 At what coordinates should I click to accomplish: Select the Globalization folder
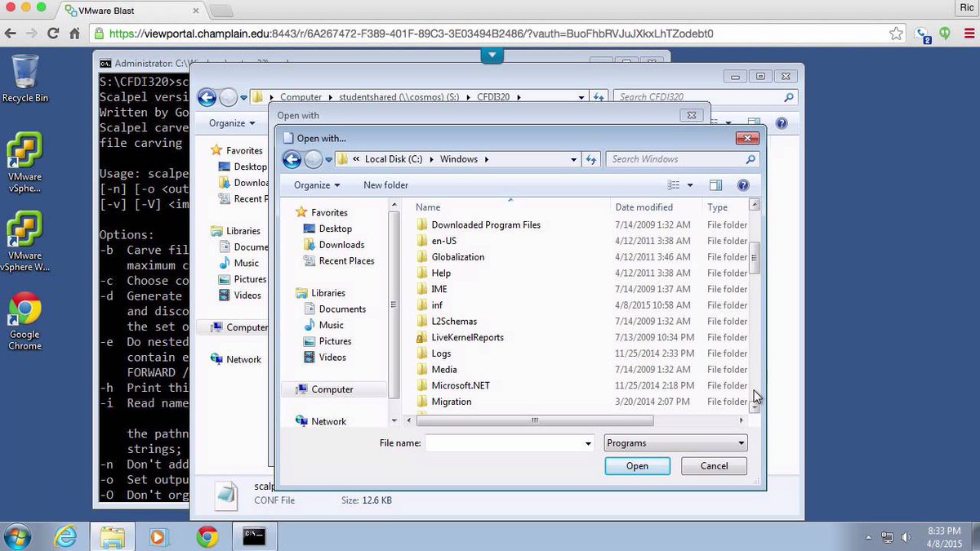457,257
